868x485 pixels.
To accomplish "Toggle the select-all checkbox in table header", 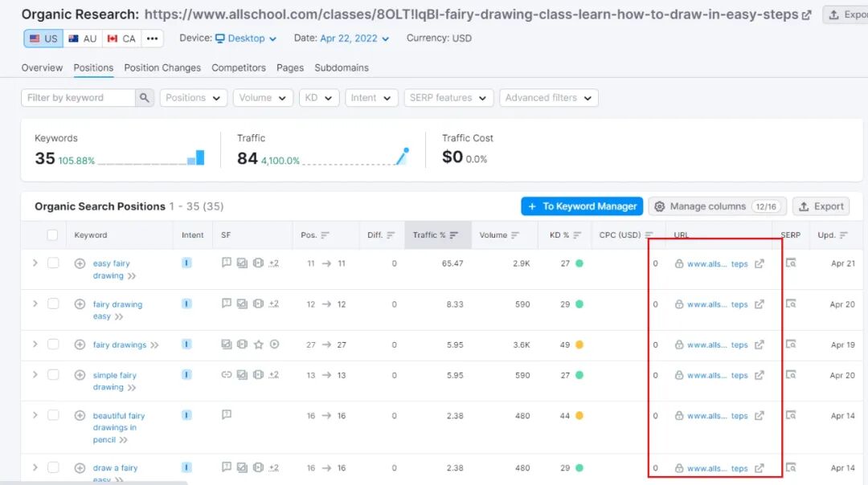I will [52, 235].
